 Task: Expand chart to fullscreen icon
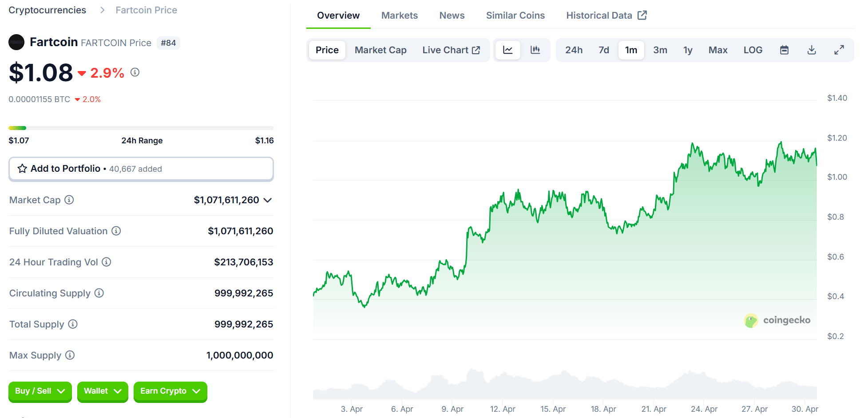[839, 50]
